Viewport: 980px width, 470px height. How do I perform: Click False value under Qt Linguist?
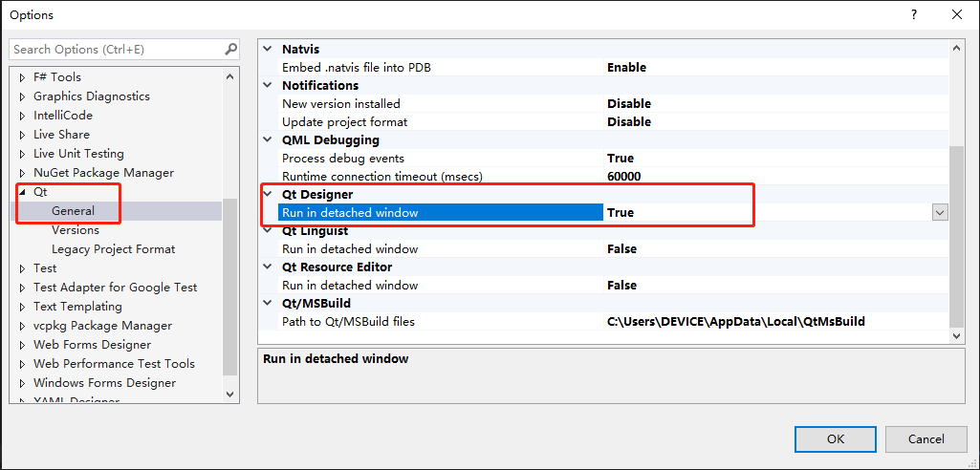(621, 249)
